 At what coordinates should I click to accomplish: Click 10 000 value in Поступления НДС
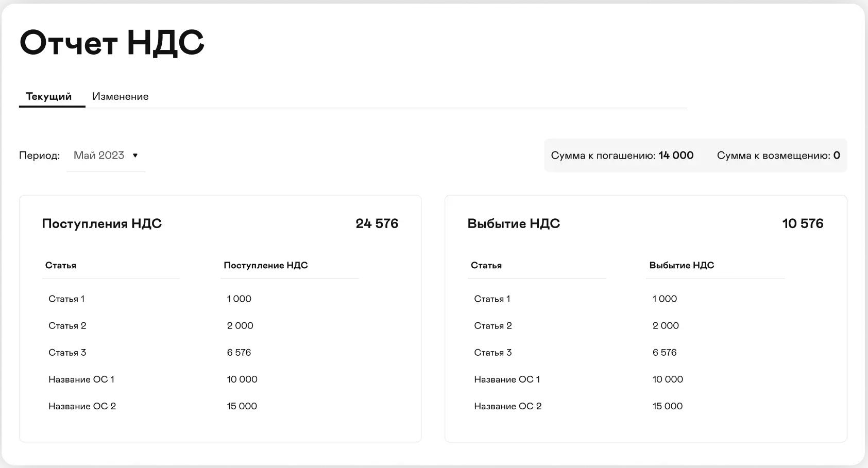tap(242, 379)
